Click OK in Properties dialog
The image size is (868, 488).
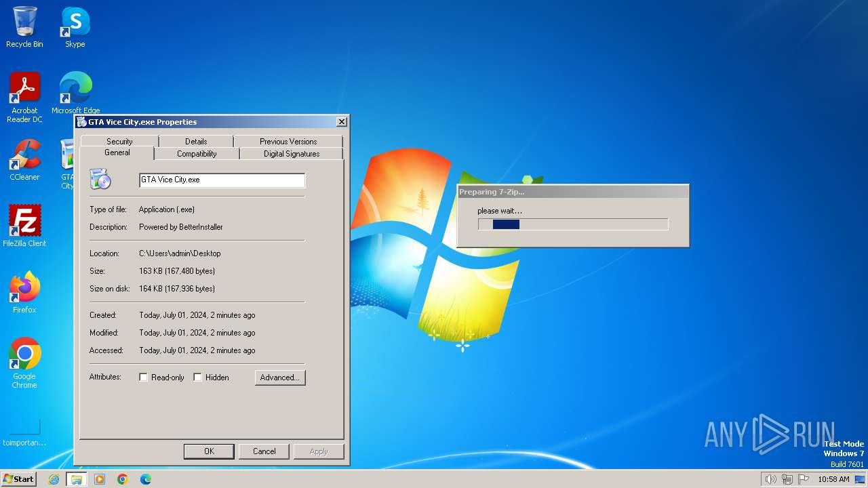point(209,451)
